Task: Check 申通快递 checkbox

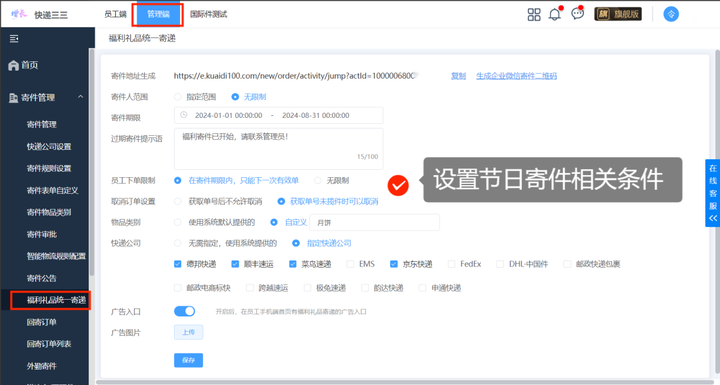Action: tap(422, 288)
